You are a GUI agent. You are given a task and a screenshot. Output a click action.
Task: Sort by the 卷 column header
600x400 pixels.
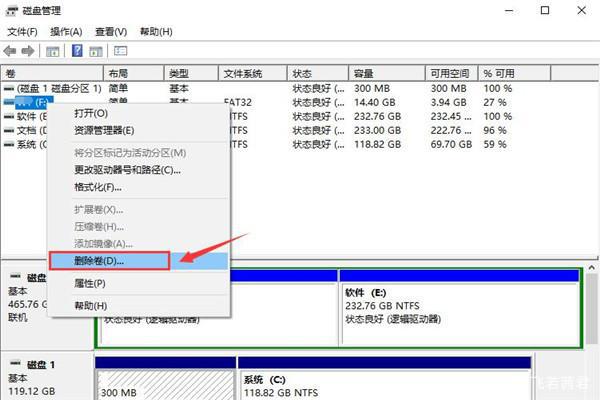coord(52,73)
